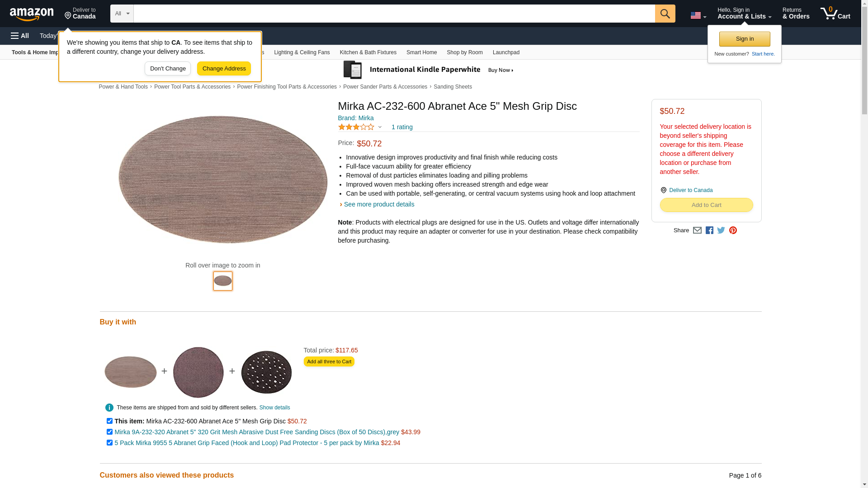Open the search category All dropdown
Image resolution: width=868 pixels, height=488 pixels.
122,14
